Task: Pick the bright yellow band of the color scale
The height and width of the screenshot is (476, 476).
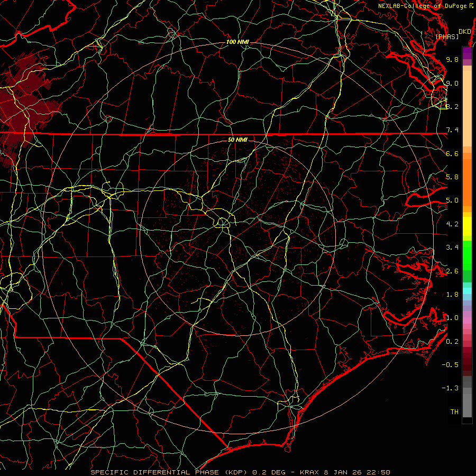Action: pos(467,226)
